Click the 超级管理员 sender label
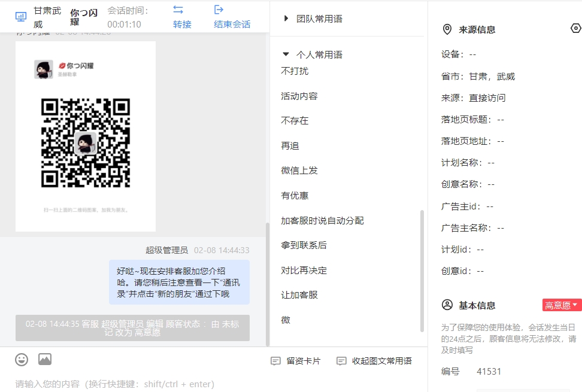 (x=166, y=250)
